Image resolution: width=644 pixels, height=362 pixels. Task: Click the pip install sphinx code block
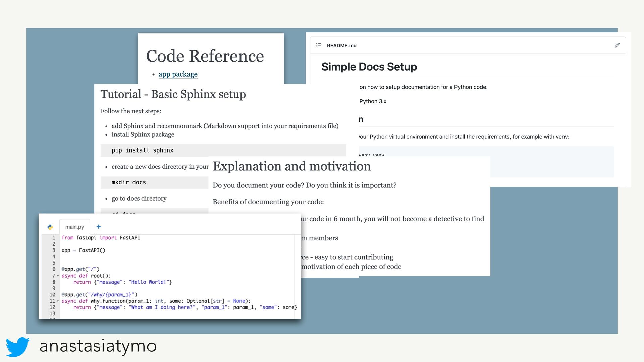(x=143, y=150)
